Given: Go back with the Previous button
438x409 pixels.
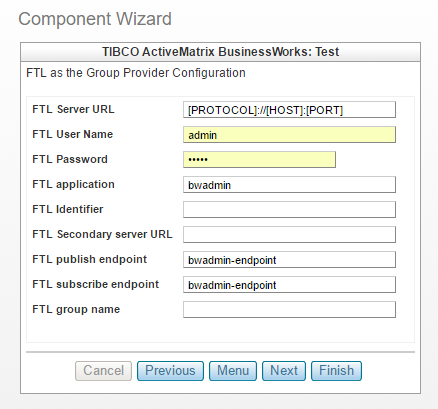Looking at the screenshot, I should point(170,371).
